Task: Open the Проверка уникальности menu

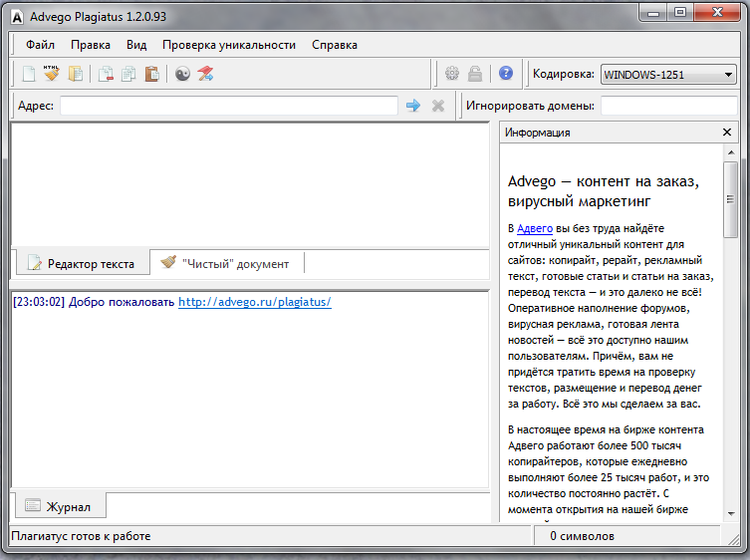Action: click(229, 45)
